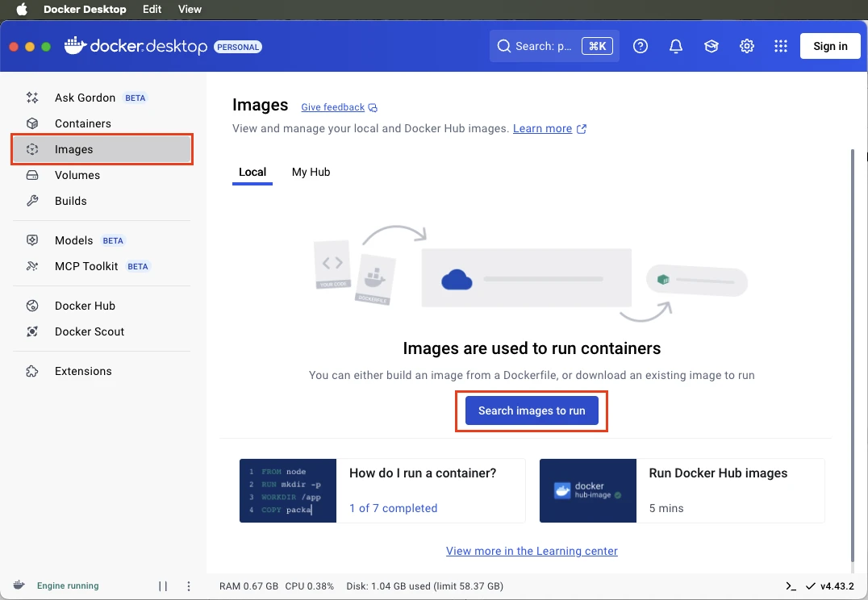Click the vertical scrollbar of Images pane
868x600 pixels.
853,354
